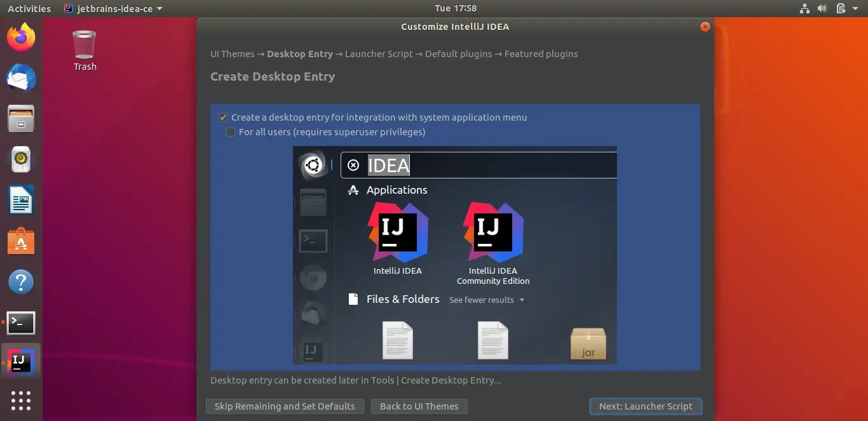Image resolution: width=868 pixels, height=421 pixels.
Task: Proceed with Next: Launcher Script button
Action: click(x=646, y=406)
